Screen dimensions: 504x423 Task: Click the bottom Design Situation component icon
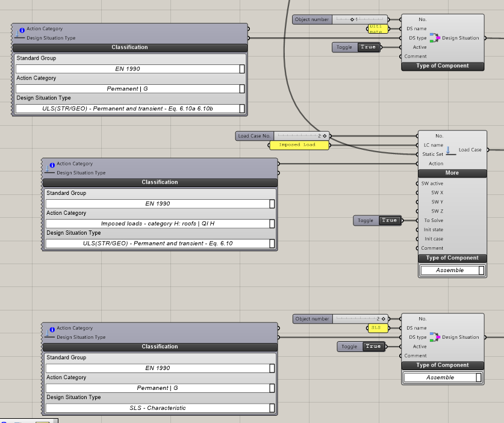pos(434,337)
